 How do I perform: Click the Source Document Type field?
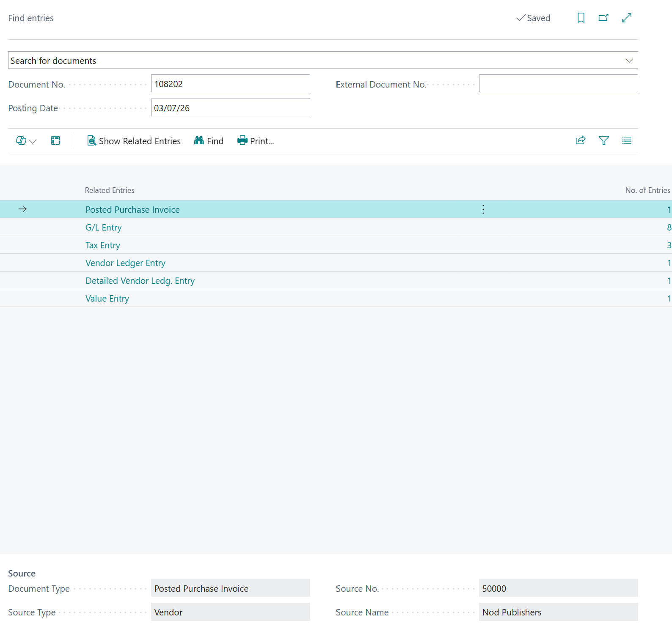tap(231, 588)
